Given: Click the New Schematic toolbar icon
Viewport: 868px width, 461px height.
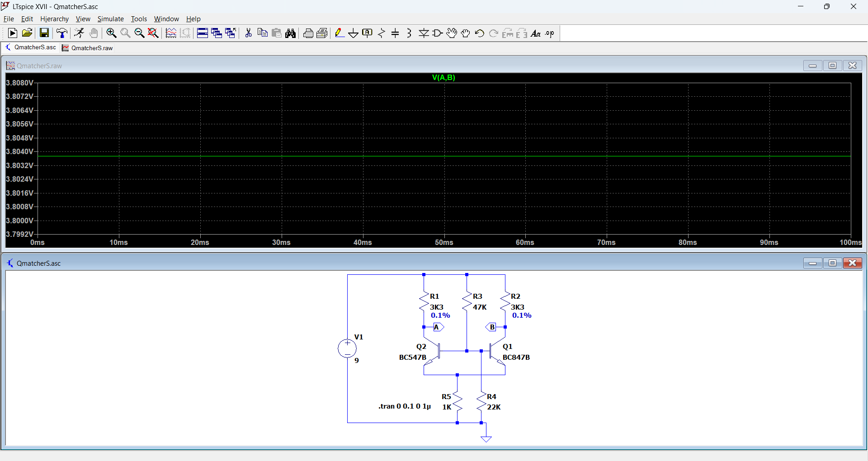Looking at the screenshot, I should point(13,33).
